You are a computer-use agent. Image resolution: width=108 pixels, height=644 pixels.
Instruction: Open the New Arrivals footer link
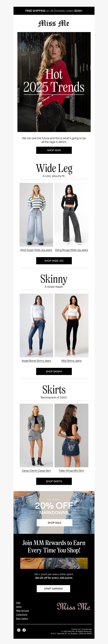click(x=23, y=610)
